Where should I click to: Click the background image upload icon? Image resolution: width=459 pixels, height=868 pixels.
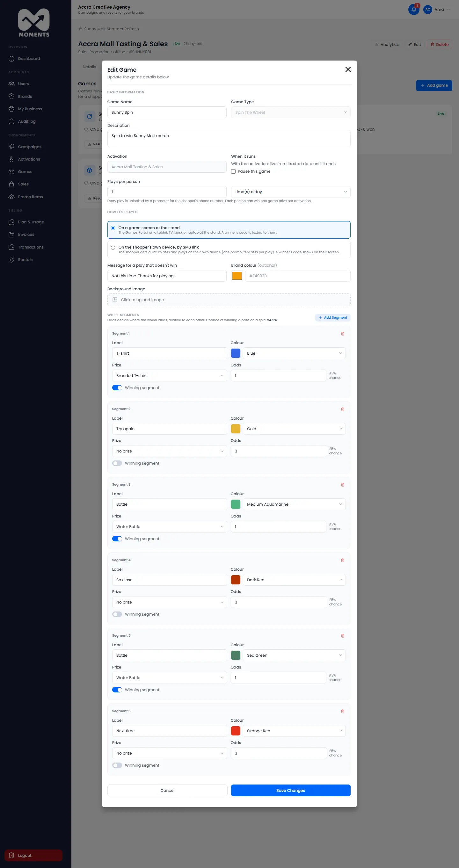coord(115,300)
